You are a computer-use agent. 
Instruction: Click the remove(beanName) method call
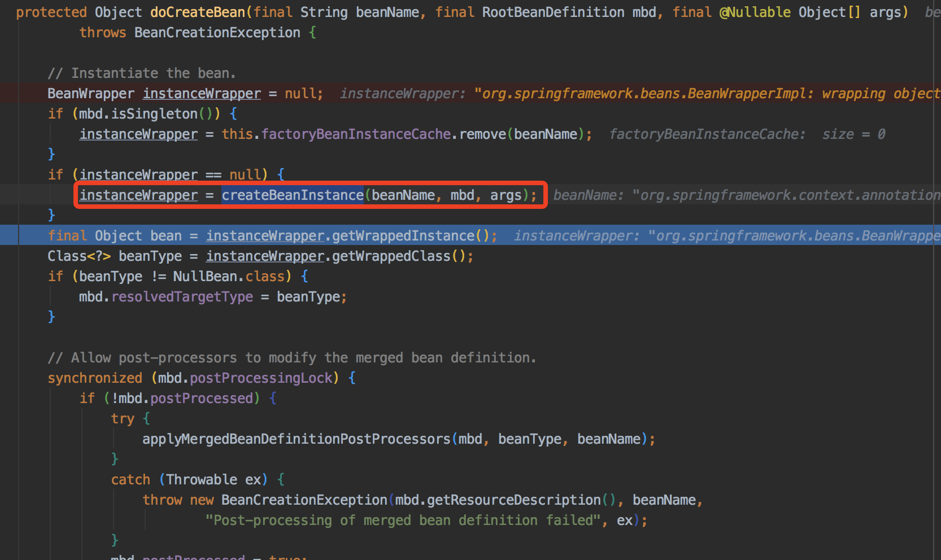[x=522, y=134]
